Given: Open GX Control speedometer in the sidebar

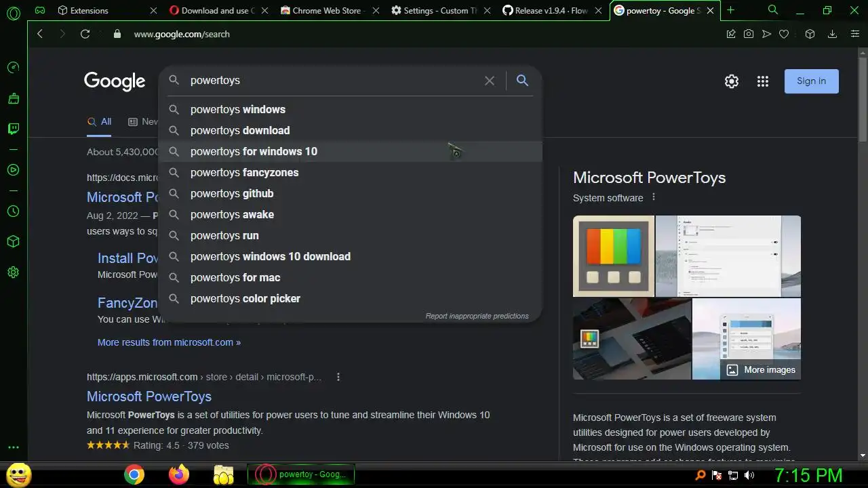Looking at the screenshot, I should coord(13,68).
